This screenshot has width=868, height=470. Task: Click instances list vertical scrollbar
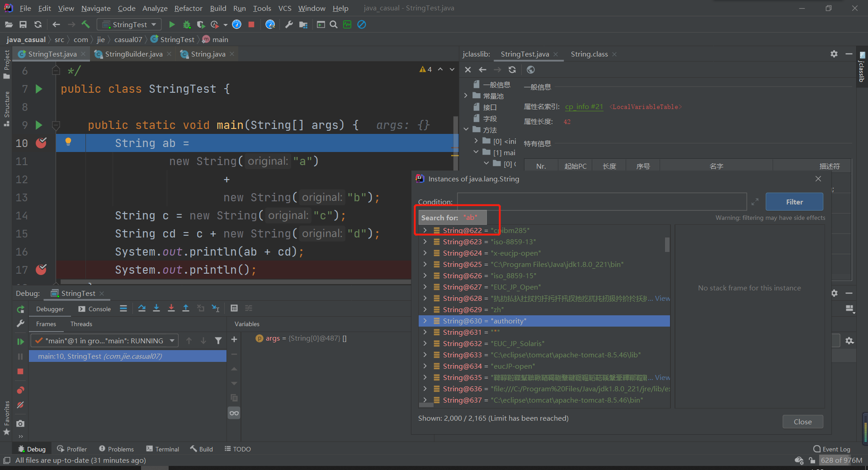[667, 245]
